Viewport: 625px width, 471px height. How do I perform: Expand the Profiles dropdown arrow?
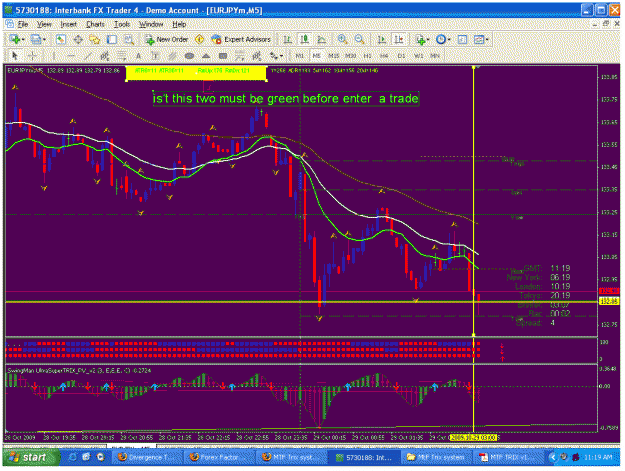44,39
